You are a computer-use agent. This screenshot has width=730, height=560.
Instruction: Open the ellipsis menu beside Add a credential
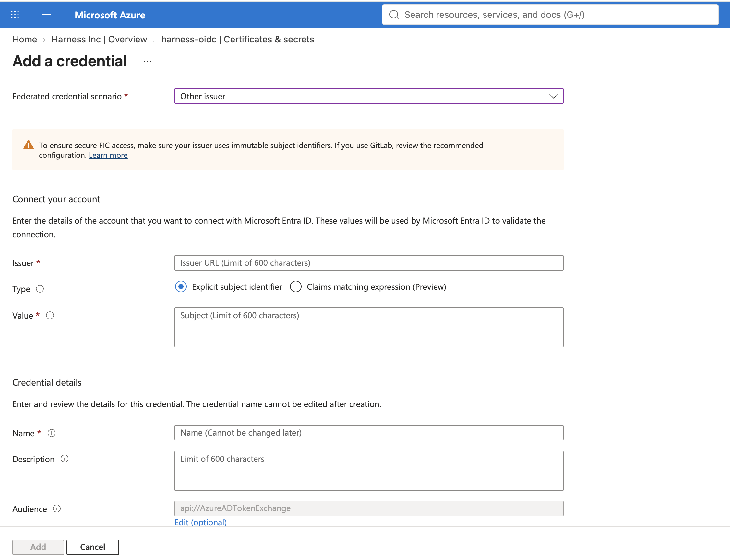(148, 61)
